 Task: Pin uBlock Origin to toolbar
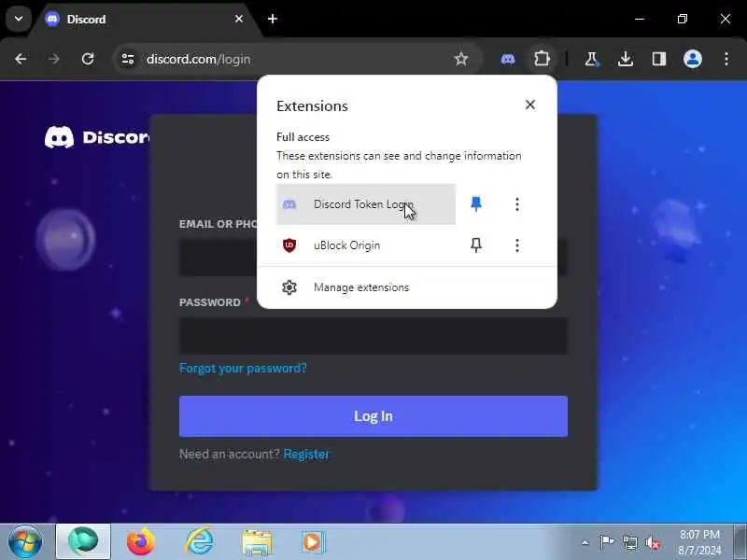(476, 245)
